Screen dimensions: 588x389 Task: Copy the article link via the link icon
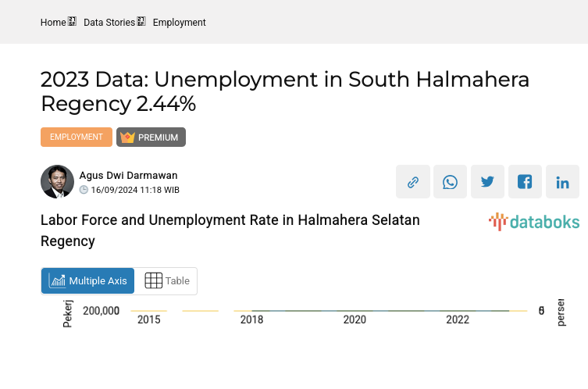(x=412, y=182)
